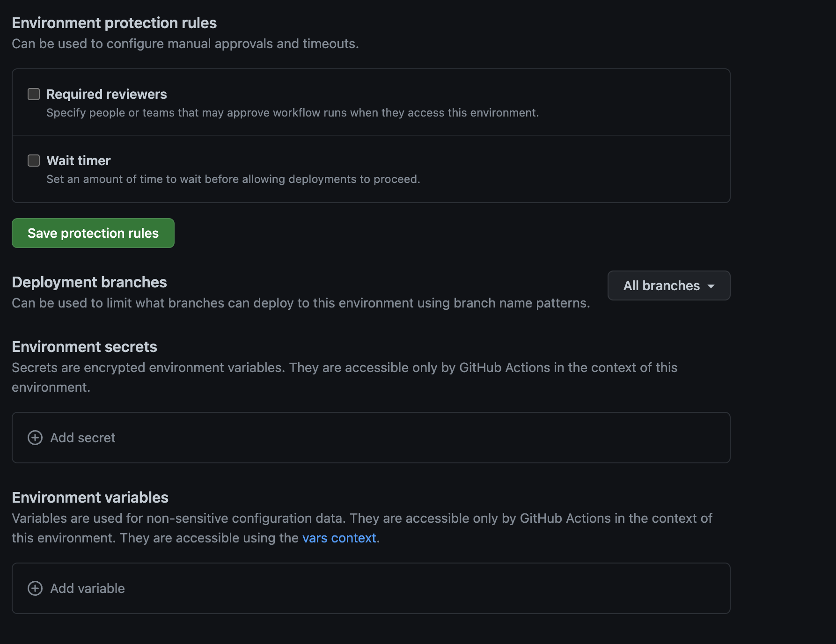Click the Environment protection rules heading
836x644 pixels.
[x=114, y=23]
